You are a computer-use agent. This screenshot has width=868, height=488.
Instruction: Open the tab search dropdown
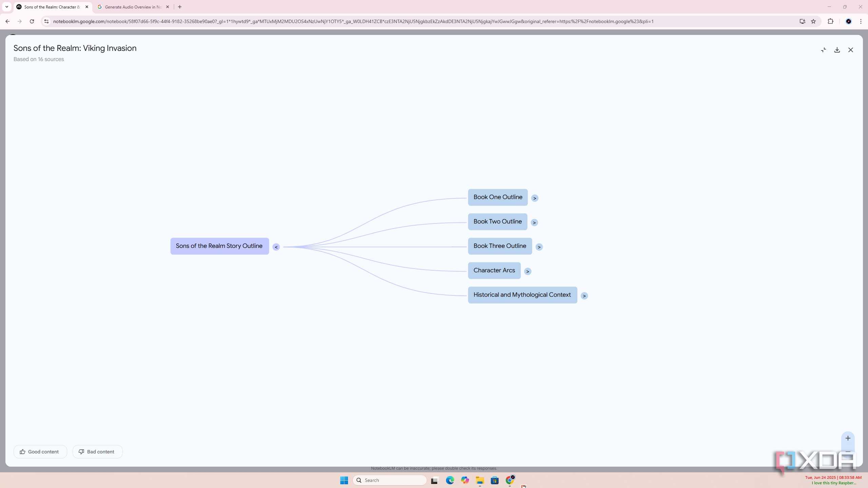click(x=7, y=7)
